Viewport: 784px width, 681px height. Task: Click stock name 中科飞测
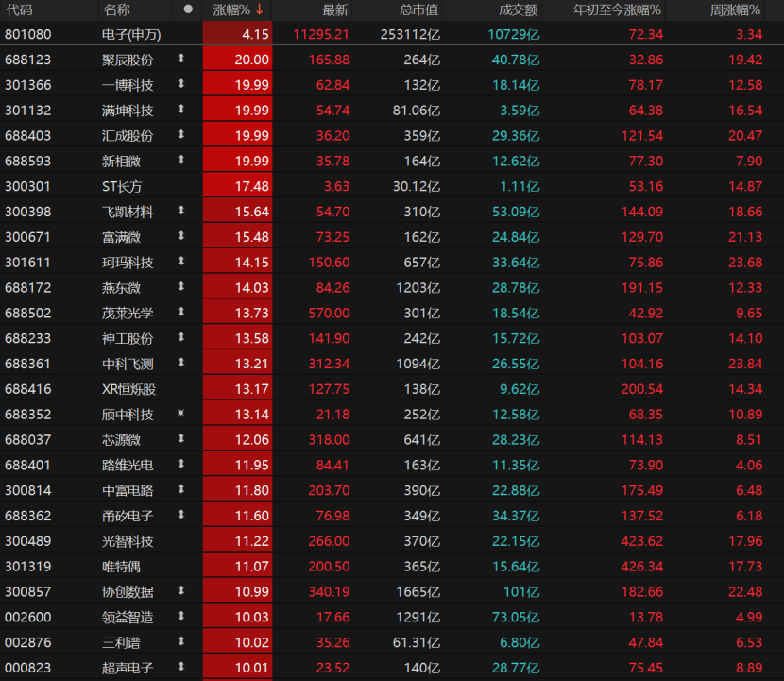pos(128,364)
